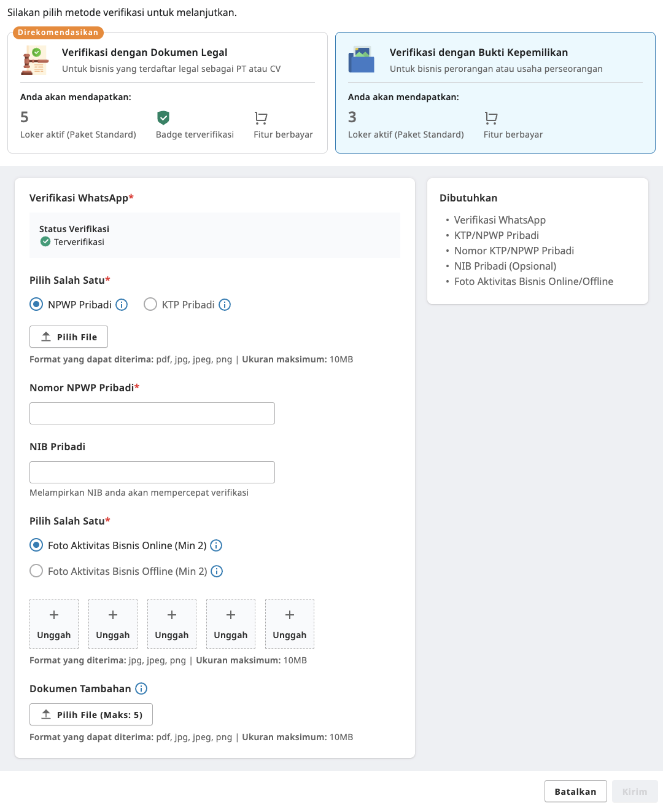Select Verifikasi dengan Dokumen Legal card
Image resolution: width=663 pixels, height=812 pixels.
coord(167,92)
